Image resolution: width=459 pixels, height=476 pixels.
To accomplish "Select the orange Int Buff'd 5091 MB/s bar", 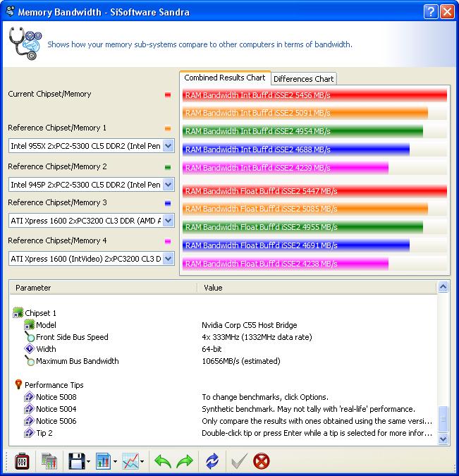I will click(305, 113).
